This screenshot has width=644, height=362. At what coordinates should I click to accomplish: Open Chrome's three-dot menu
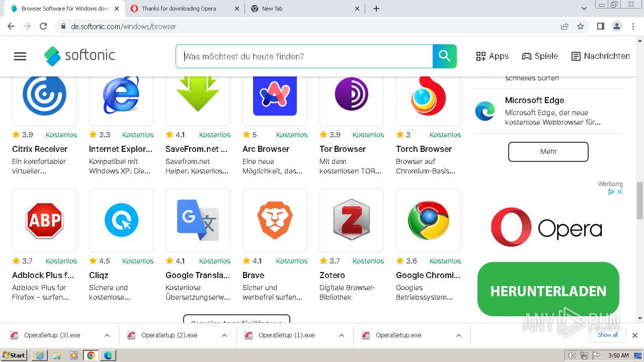pyautogui.click(x=633, y=26)
